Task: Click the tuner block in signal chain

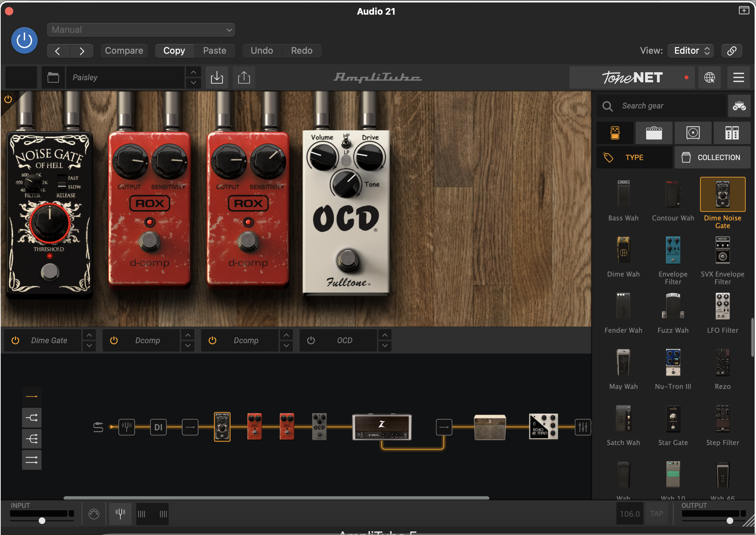Action: click(126, 427)
